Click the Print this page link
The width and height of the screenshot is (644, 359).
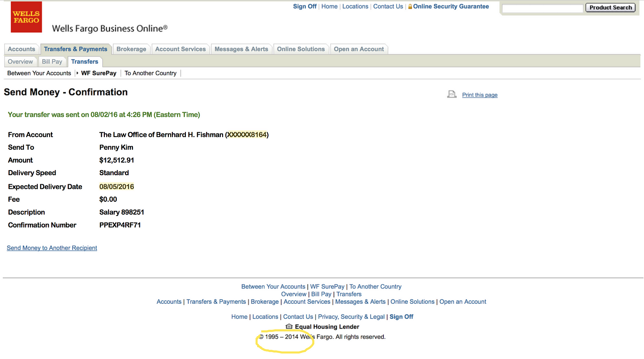coord(480,95)
